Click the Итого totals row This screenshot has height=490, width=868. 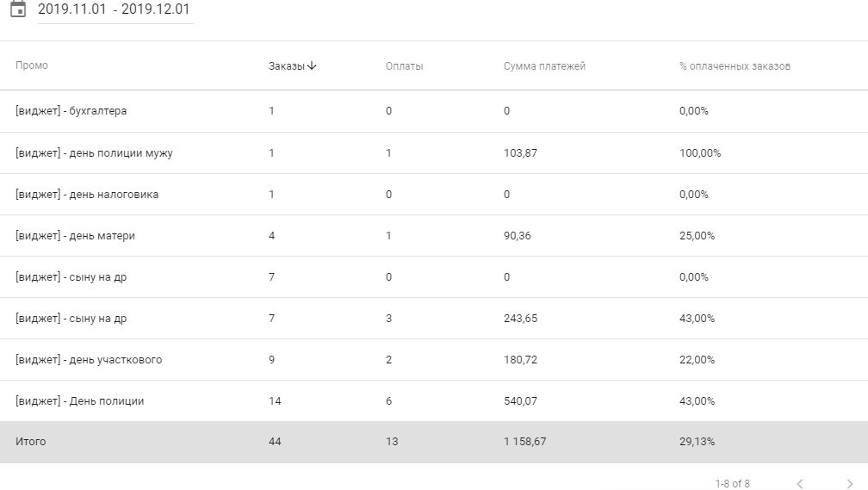[31, 442]
